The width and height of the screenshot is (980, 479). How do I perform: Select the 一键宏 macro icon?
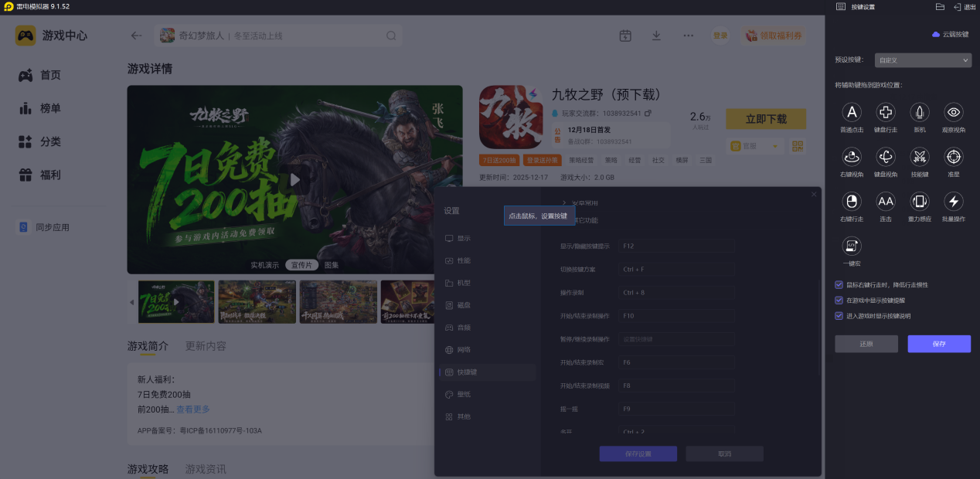(852, 246)
